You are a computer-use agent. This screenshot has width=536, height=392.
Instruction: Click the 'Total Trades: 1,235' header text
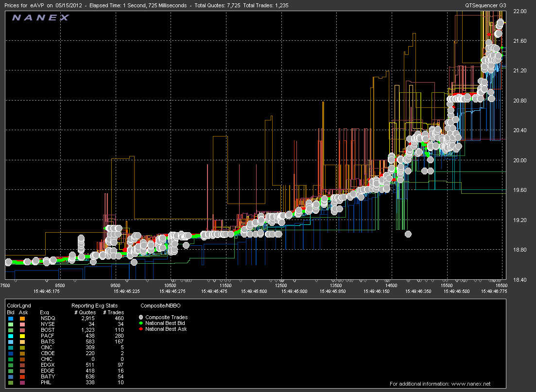(266, 5)
